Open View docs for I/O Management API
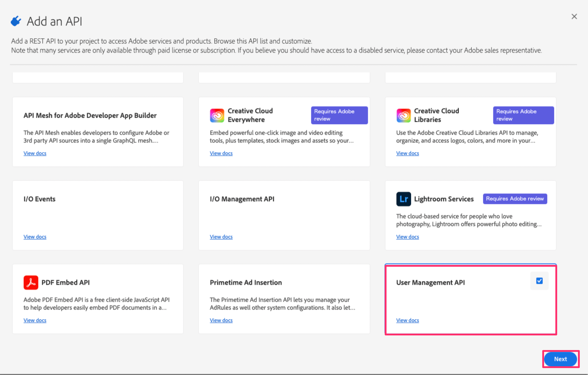This screenshot has height=375, width=588. pyautogui.click(x=221, y=237)
